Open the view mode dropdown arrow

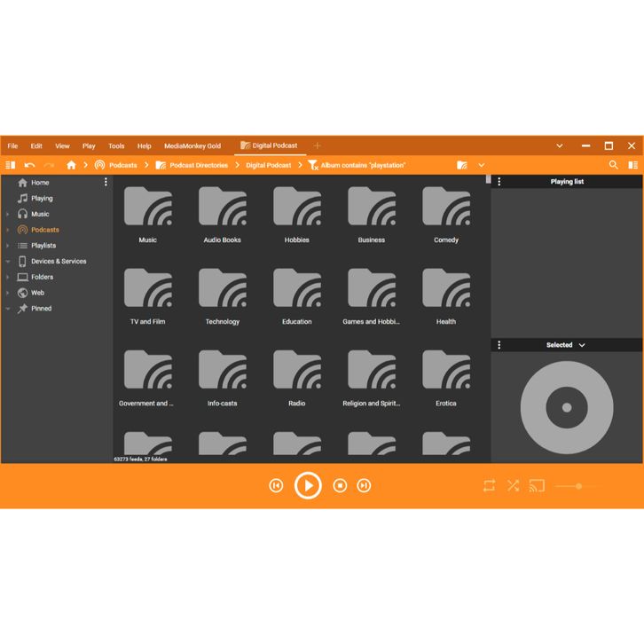(482, 165)
